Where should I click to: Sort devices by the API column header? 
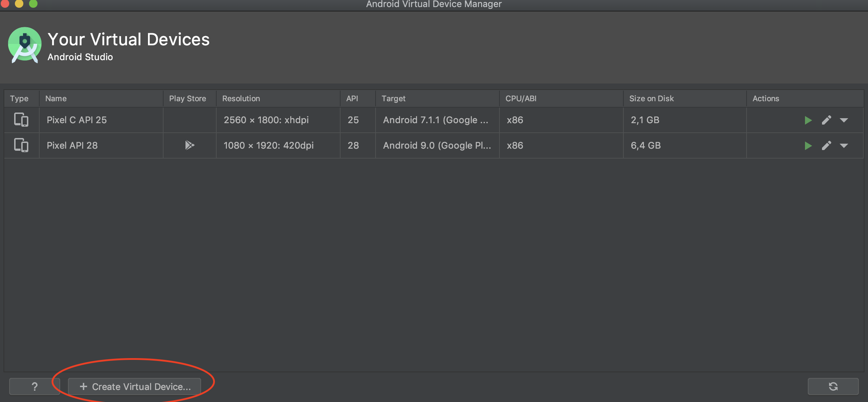pyautogui.click(x=352, y=99)
